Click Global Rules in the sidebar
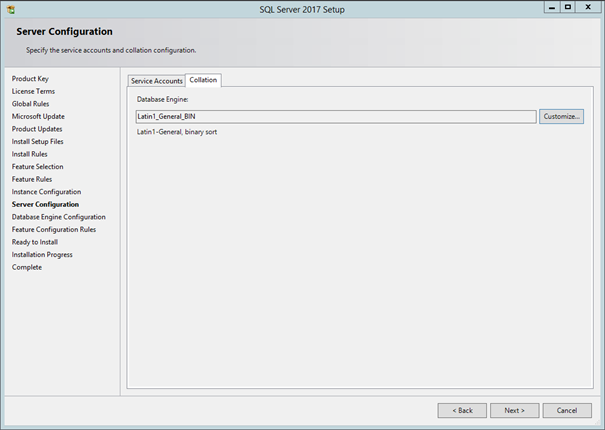The image size is (605, 430). pyautogui.click(x=30, y=104)
